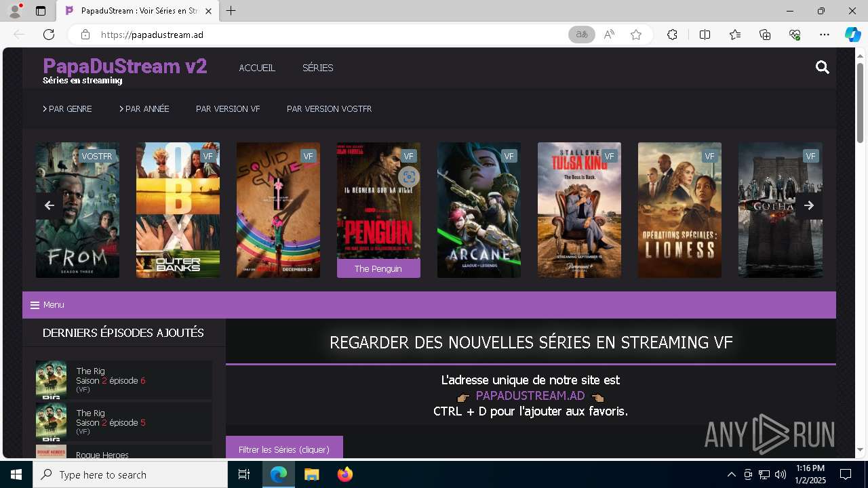Image resolution: width=868 pixels, height=488 pixels.
Task: Open the taskbar clock and date
Action: coord(810,474)
